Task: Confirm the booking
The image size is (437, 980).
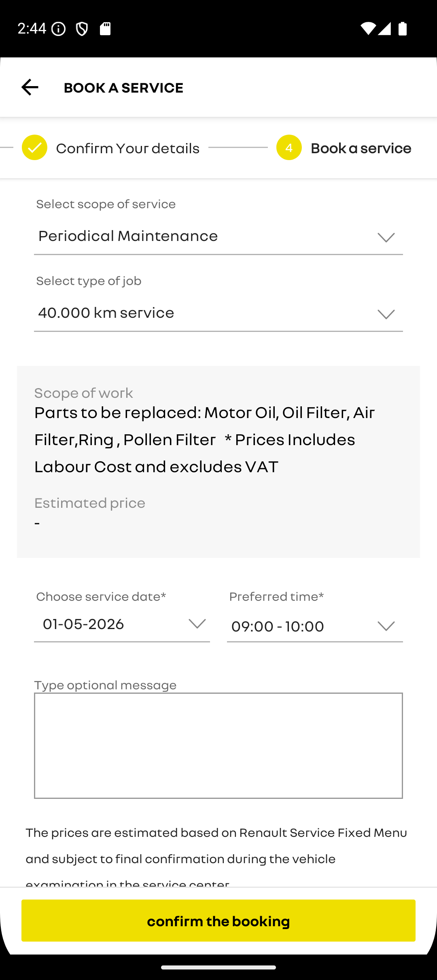Action: (x=218, y=921)
